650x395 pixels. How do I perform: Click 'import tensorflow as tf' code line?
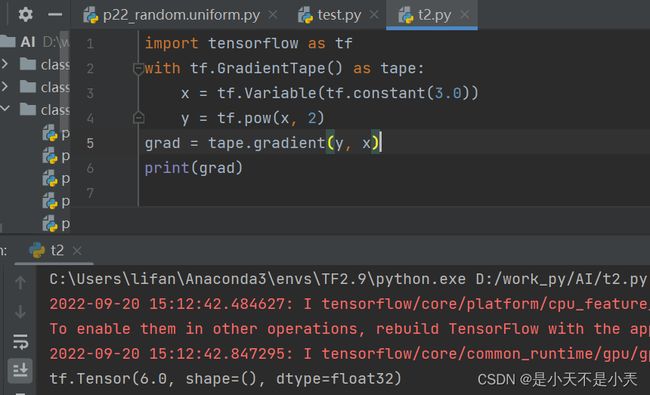point(248,43)
